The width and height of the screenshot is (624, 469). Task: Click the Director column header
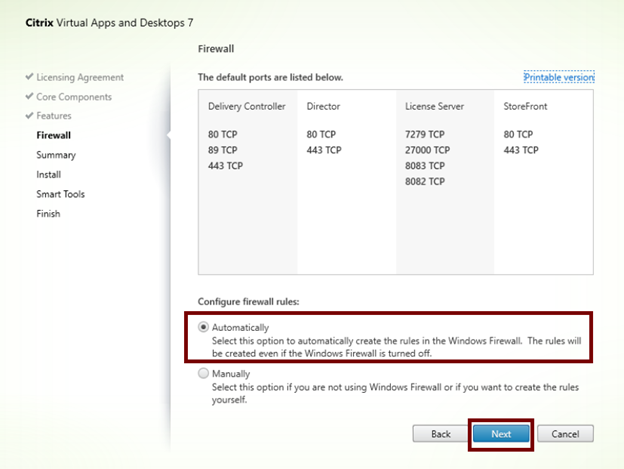click(x=323, y=106)
